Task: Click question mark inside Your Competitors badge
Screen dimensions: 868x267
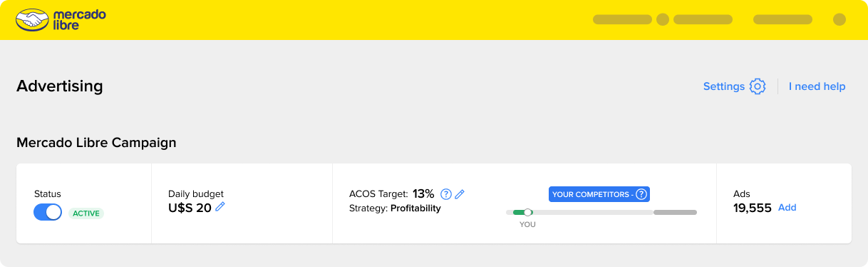Action: [x=641, y=194]
